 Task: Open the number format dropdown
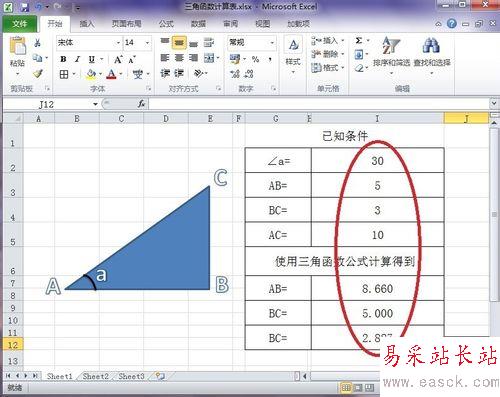point(272,43)
